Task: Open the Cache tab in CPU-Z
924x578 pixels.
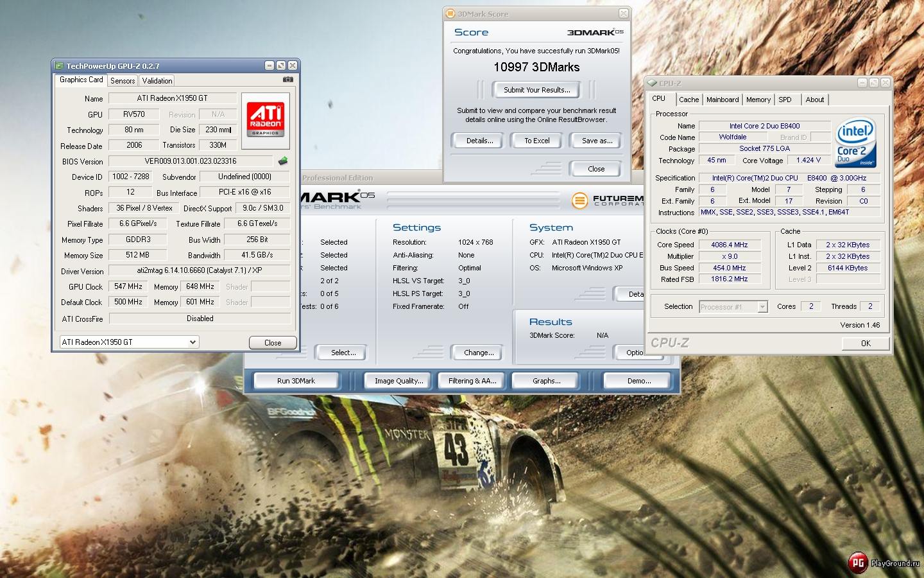Action: (689, 100)
